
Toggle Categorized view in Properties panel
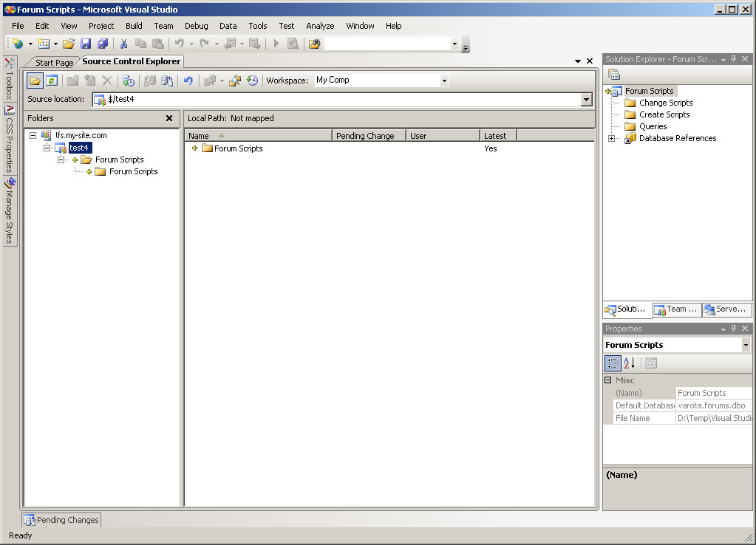pyautogui.click(x=613, y=363)
